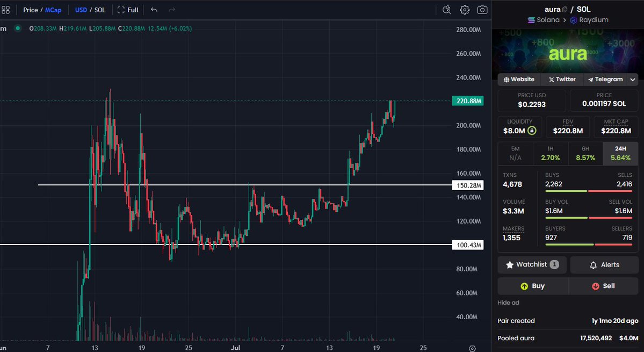Open the token Twitter page

point(562,80)
